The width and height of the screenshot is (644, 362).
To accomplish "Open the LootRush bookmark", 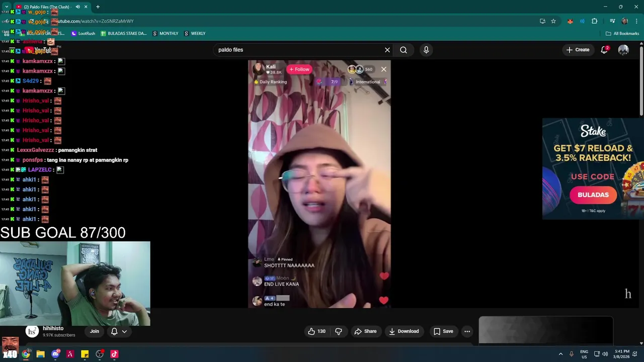I will 83,33.
